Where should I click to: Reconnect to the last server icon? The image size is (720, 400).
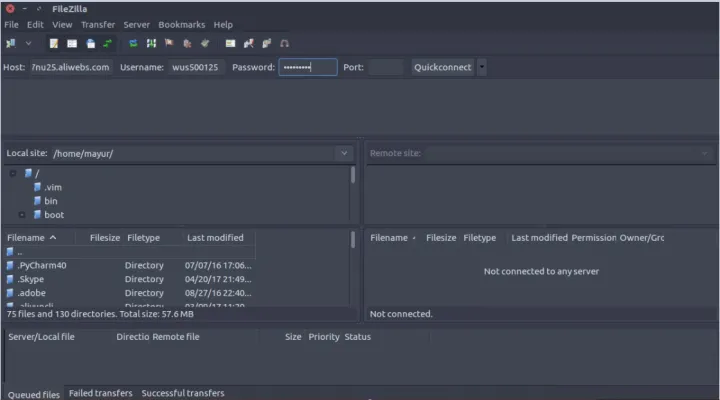[x=205, y=43]
